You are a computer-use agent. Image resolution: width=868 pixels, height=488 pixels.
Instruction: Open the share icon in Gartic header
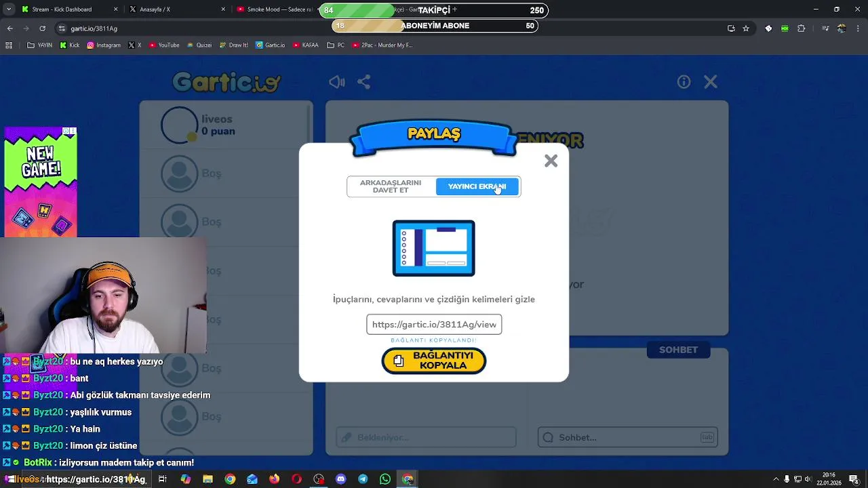[364, 82]
